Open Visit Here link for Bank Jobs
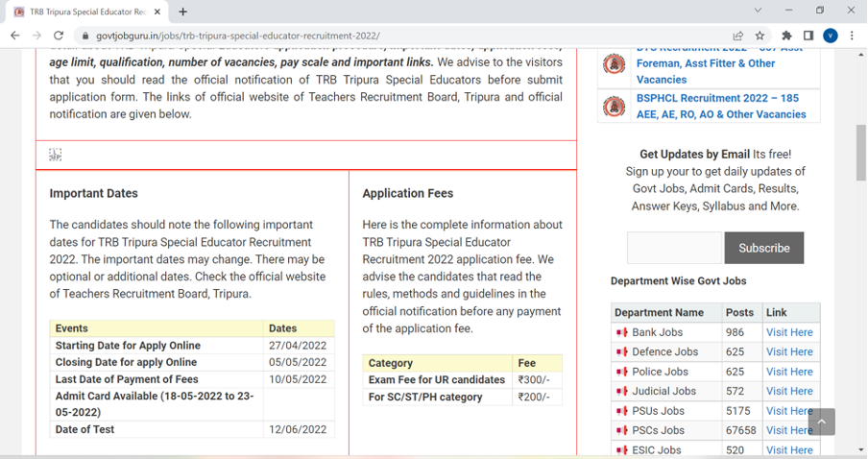Image resolution: width=868 pixels, height=459 pixels. pos(788,332)
